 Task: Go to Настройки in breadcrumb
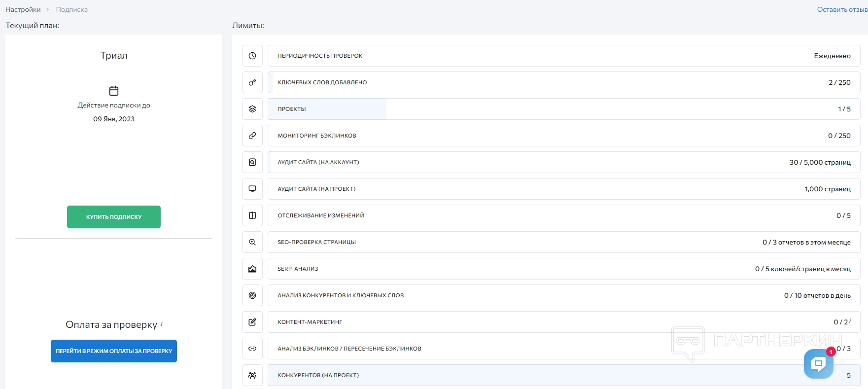tap(23, 9)
